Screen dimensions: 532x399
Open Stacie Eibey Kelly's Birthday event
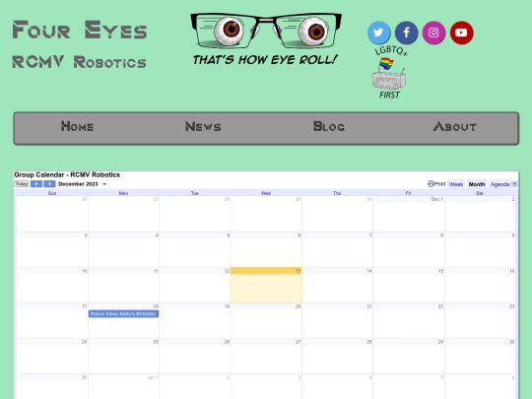(123, 314)
